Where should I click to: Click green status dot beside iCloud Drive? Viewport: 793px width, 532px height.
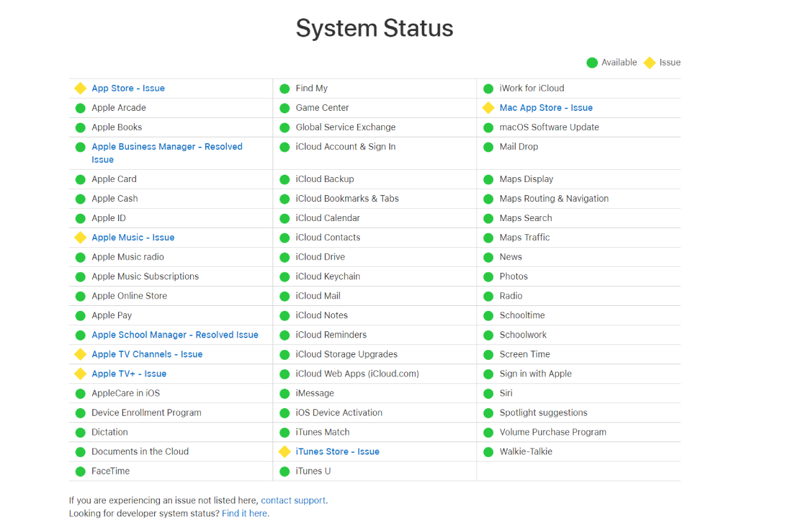[284, 257]
